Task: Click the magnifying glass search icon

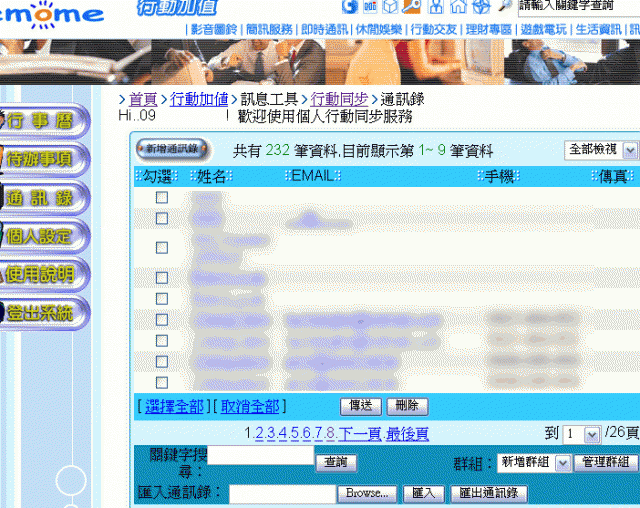Action: (x=505, y=5)
